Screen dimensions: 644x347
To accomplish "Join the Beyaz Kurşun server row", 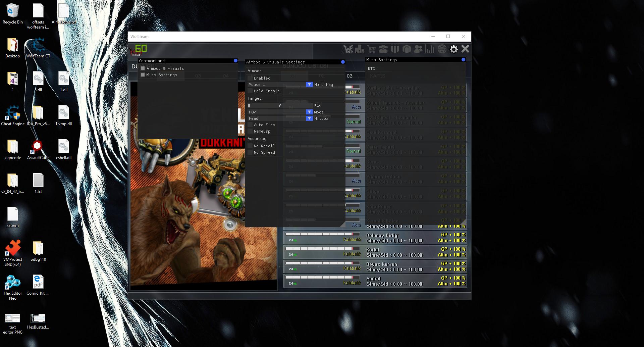I will (x=375, y=266).
